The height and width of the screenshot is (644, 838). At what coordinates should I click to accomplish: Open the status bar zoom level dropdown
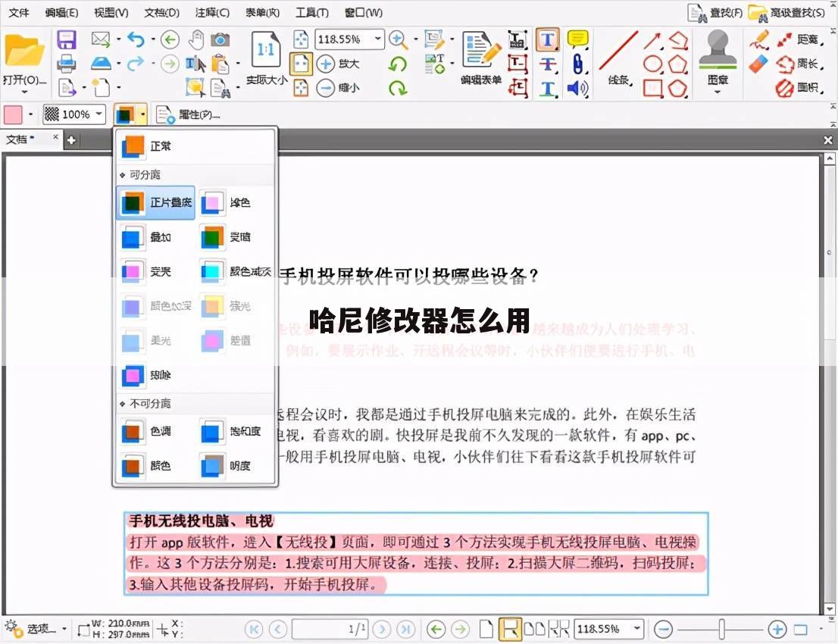tap(636, 629)
